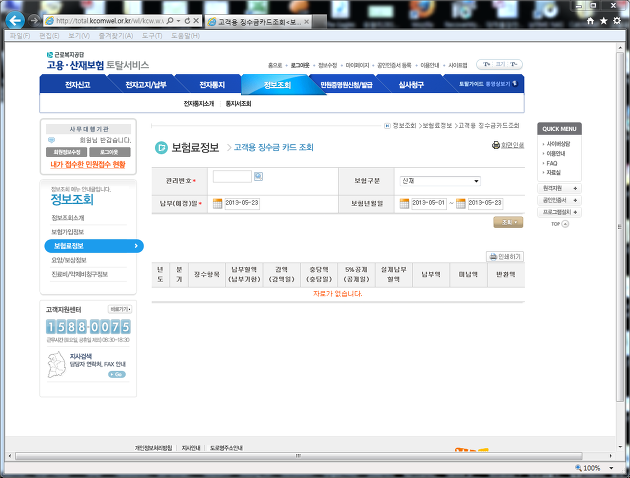Click the 통지서조회 submenu link
This screenshot has height=478, width=630.
tap(238, 104)
